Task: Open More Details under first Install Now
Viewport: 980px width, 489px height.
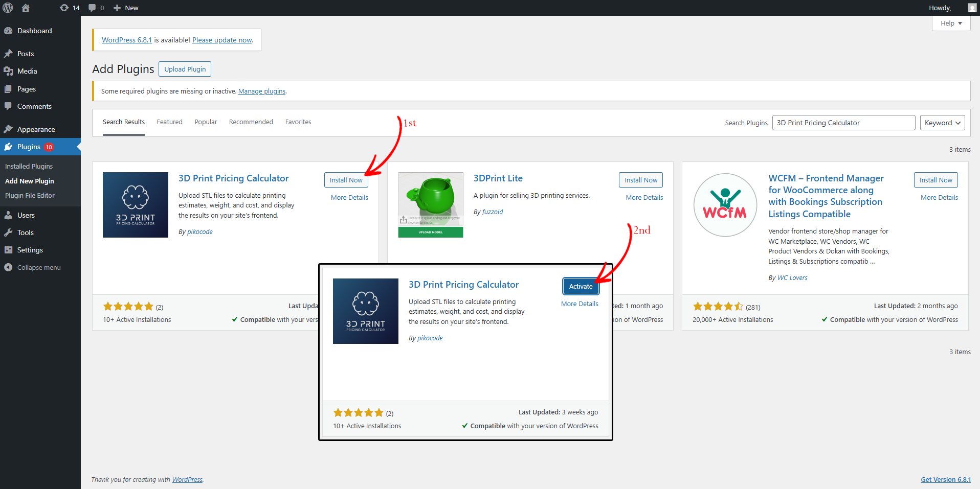Action: [x=349, y=198]
